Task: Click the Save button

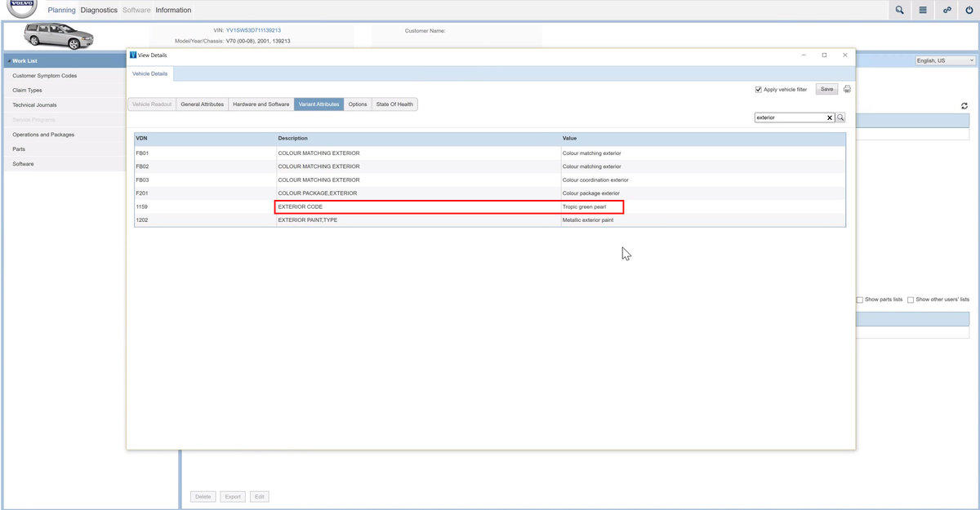Action: coord(826,89)
